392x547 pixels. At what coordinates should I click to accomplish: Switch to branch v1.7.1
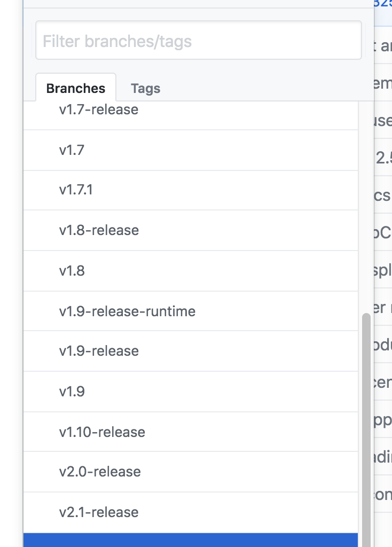[76, 190]
